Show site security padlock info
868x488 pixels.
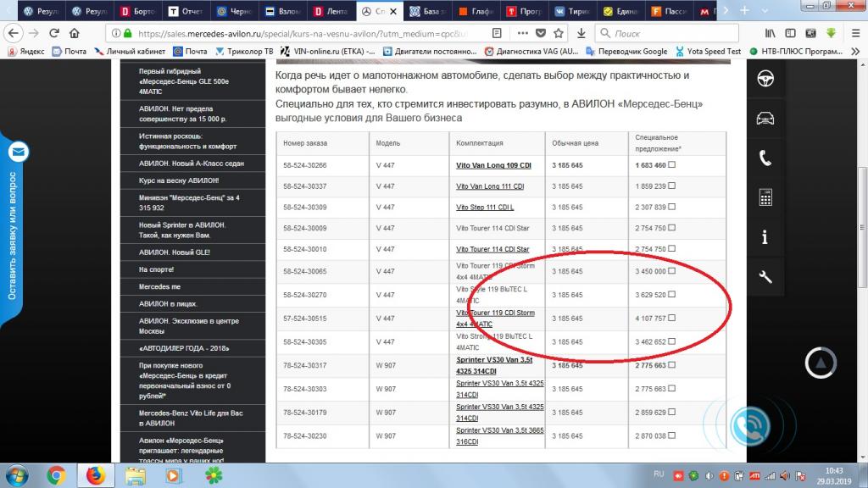click(128, 33)
